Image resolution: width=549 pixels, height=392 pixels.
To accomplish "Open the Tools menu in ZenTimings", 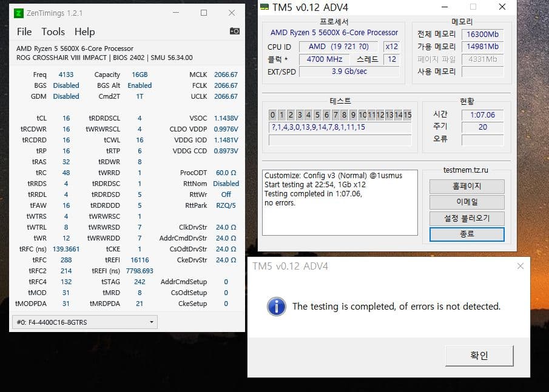I will click(53, 32).
